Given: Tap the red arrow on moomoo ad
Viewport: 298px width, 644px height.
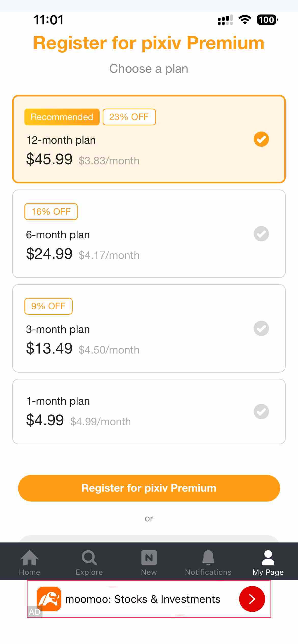Looking at the screenshot, I should [252, 599].
